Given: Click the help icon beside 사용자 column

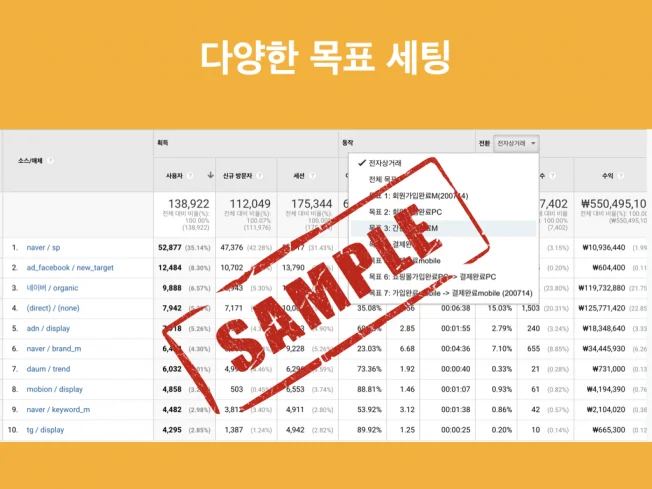Looking at the screenshot, I should click(x=190, y=175).
